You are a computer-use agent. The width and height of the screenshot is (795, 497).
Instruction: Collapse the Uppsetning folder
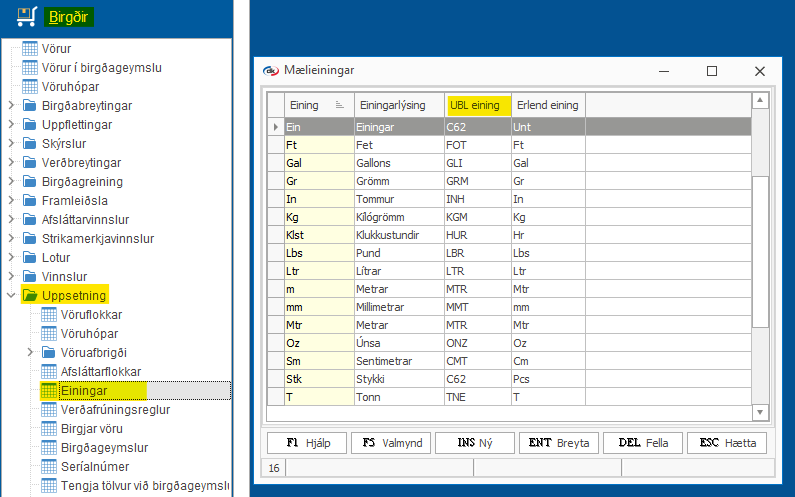coord(11,296)
